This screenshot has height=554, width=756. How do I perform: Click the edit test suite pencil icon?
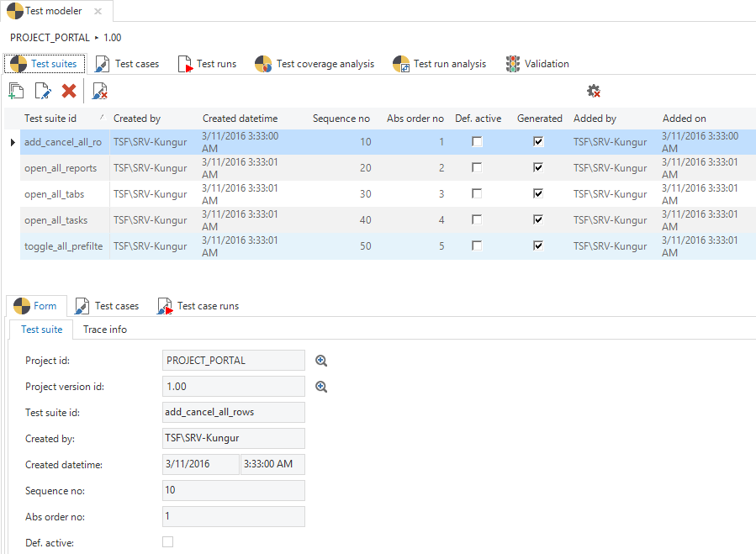point(43,91)
